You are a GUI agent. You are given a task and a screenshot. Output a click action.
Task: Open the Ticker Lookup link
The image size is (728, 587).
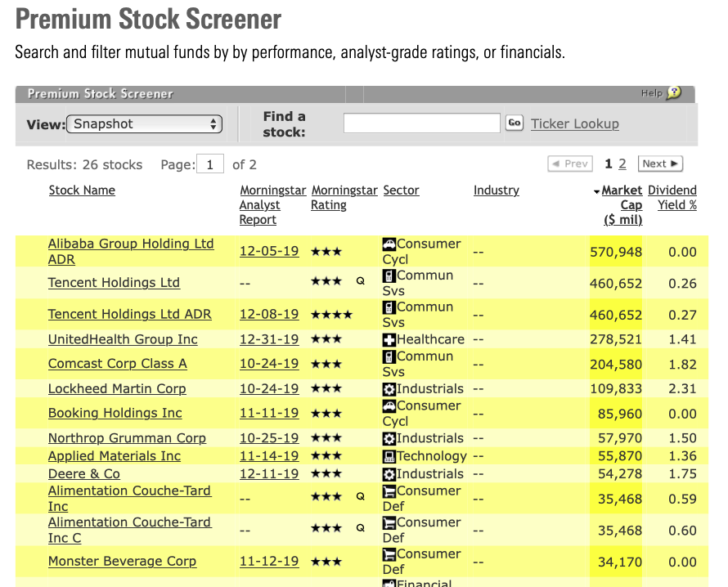tap(575, 124)
